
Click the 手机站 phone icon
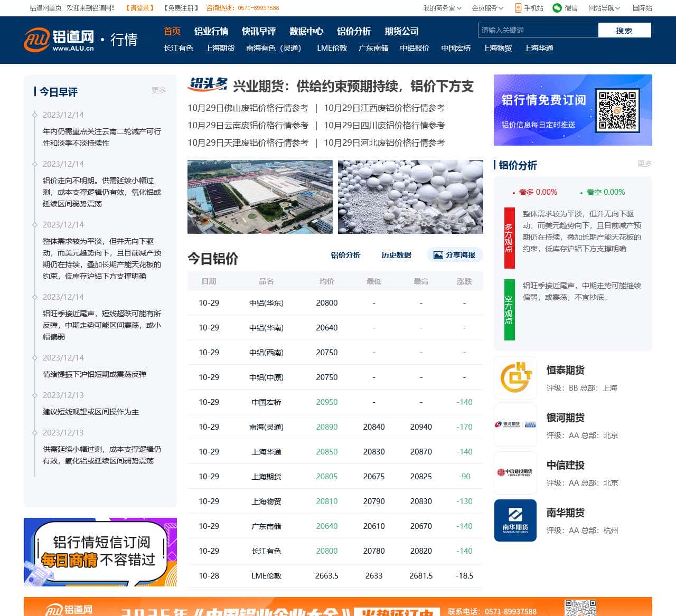[x=518, y=8]
